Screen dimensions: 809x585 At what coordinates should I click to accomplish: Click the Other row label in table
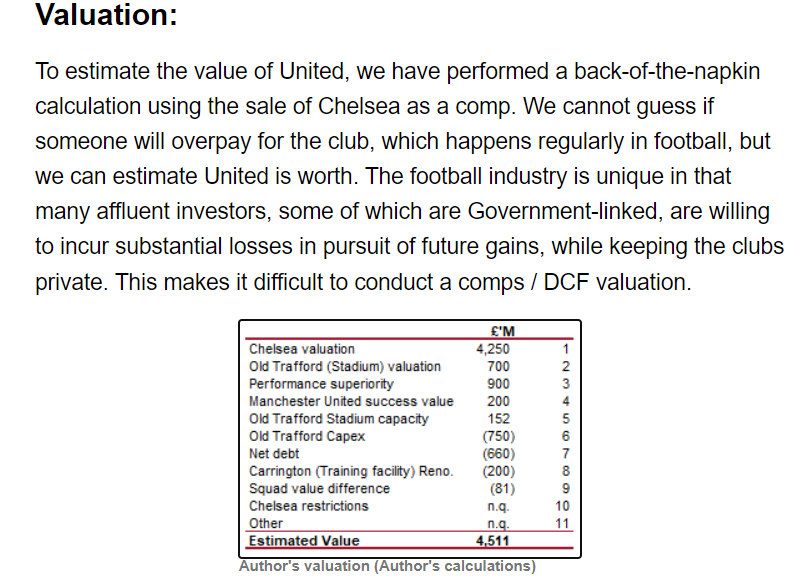pyautogui.click(x=266, y=524)
